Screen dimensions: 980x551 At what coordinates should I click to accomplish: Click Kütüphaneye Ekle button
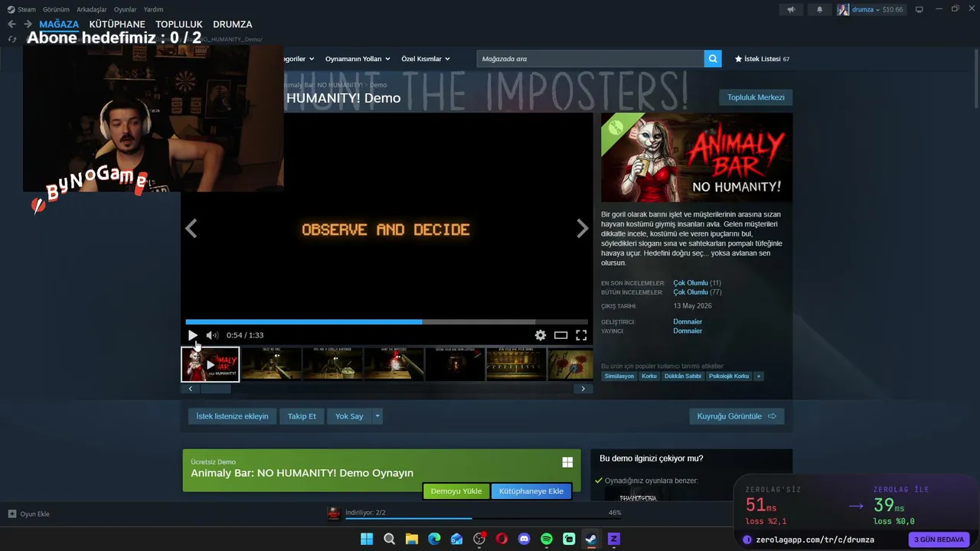click(531, 491)
